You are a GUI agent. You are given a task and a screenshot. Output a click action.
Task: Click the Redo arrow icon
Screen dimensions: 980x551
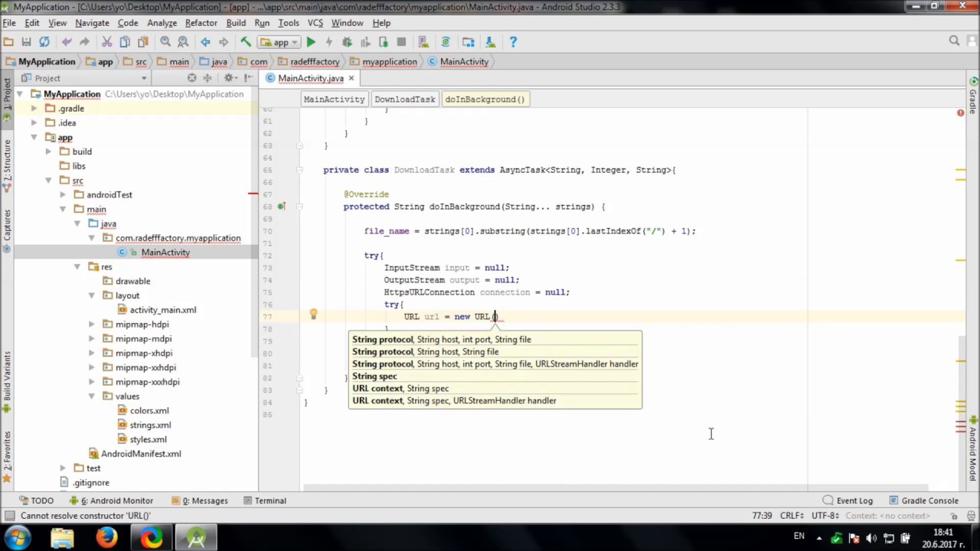[x=84, y=42]
